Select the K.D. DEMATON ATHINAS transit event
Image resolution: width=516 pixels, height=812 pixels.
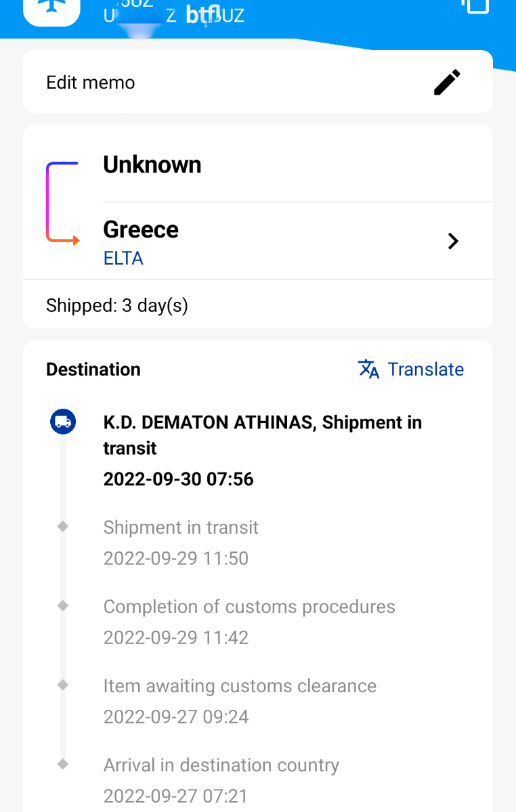coord(263,451)
